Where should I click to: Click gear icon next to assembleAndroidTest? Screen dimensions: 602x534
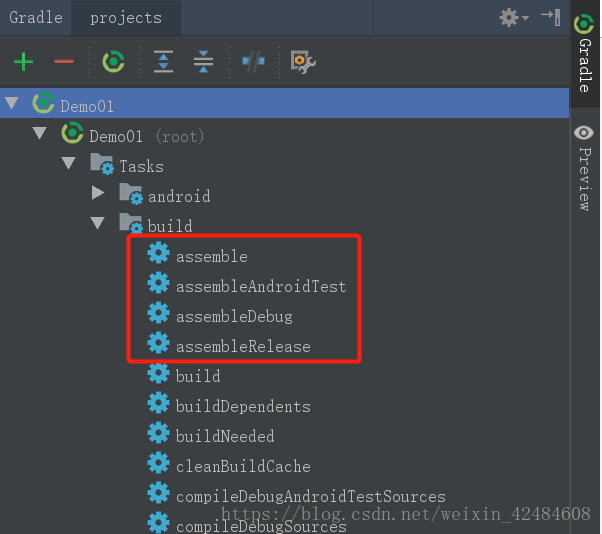(x=158, y=283)
